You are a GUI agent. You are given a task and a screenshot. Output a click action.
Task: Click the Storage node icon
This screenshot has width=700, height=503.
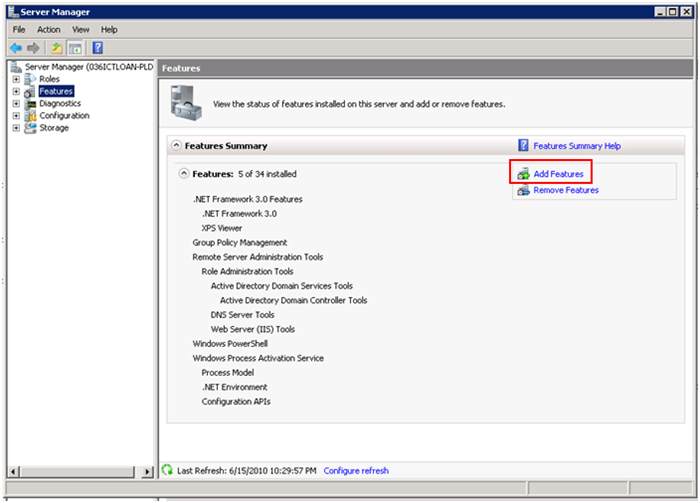[30, 128]
